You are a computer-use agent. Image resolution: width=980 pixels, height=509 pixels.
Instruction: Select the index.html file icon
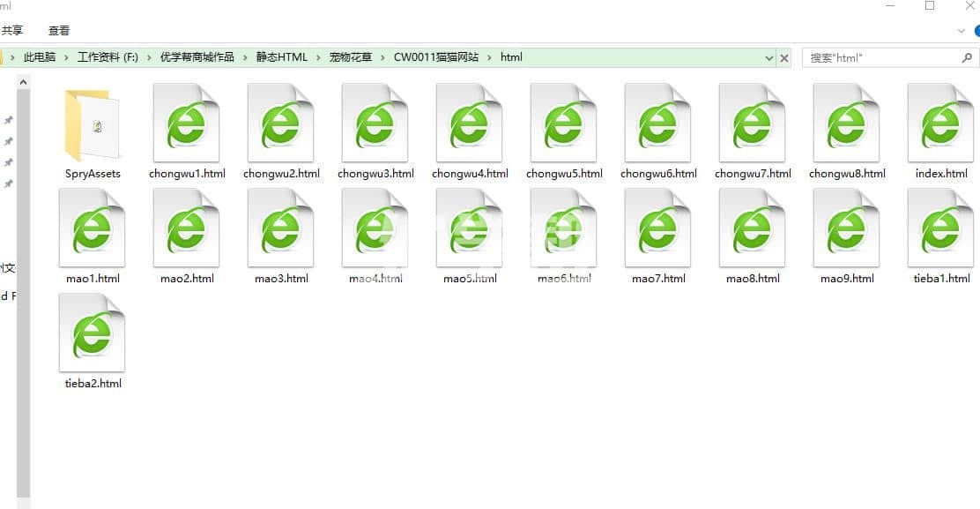tap(940, 124)
